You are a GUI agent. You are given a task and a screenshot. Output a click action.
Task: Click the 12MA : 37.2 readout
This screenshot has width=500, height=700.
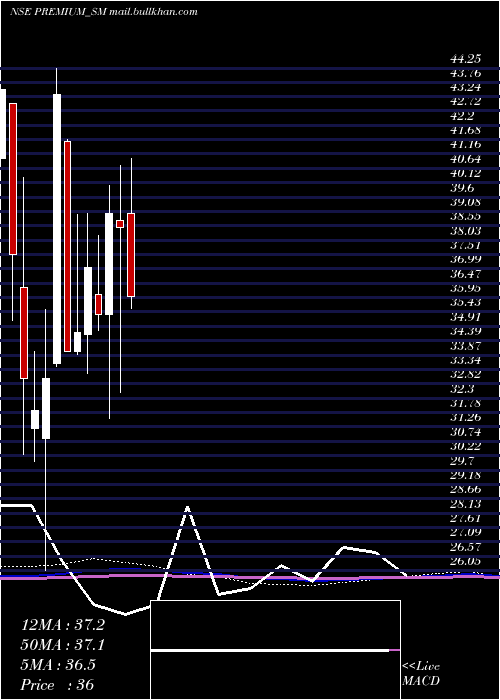pyautogui.click(x=63, y=625)
